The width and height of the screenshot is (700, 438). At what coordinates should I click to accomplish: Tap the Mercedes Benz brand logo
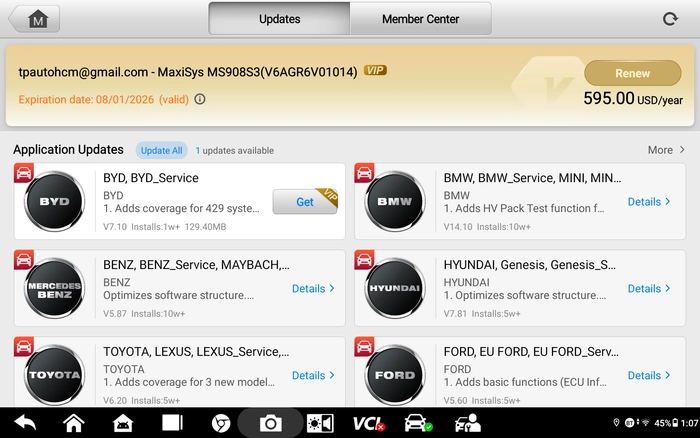click(x=54, y=288)
